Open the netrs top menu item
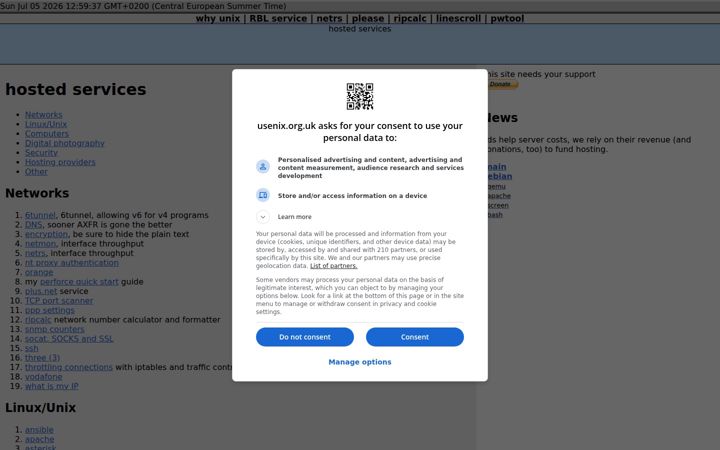 [329, 18]
